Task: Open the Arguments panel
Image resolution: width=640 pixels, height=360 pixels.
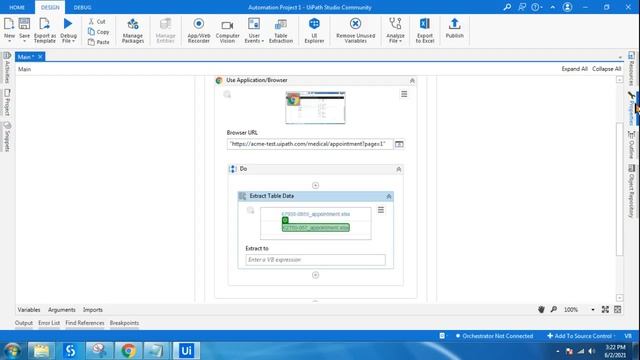Action: tap(62, 310)
